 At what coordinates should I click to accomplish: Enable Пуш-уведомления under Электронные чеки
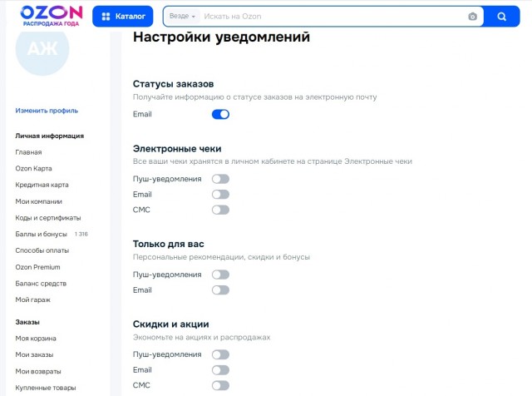click(x=220, y=179)
